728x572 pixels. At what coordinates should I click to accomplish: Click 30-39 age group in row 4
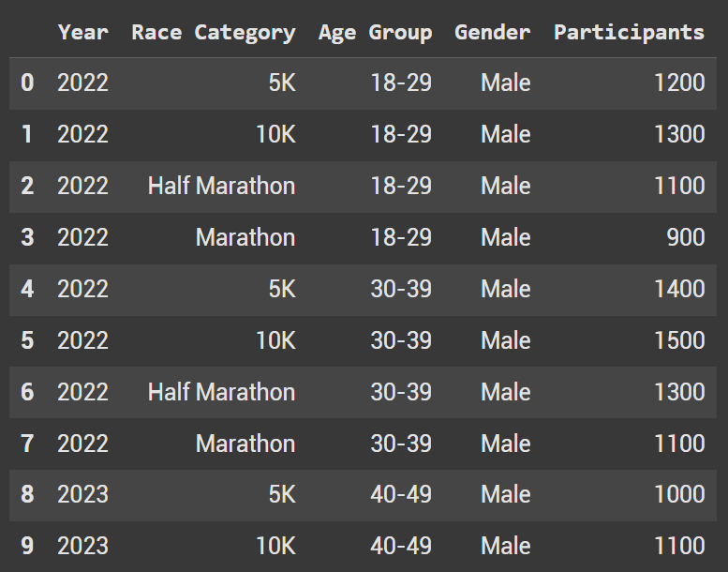pyautogui.click(x=401, y=289)
